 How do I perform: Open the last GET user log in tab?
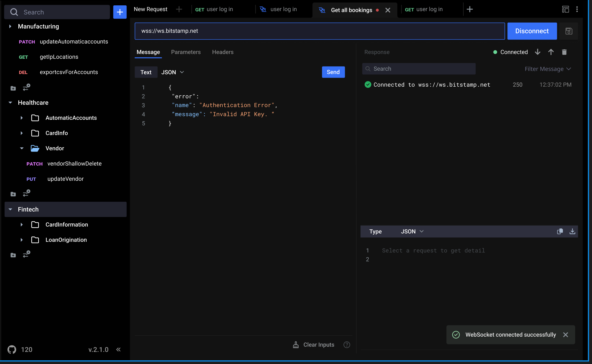(424, 9)
